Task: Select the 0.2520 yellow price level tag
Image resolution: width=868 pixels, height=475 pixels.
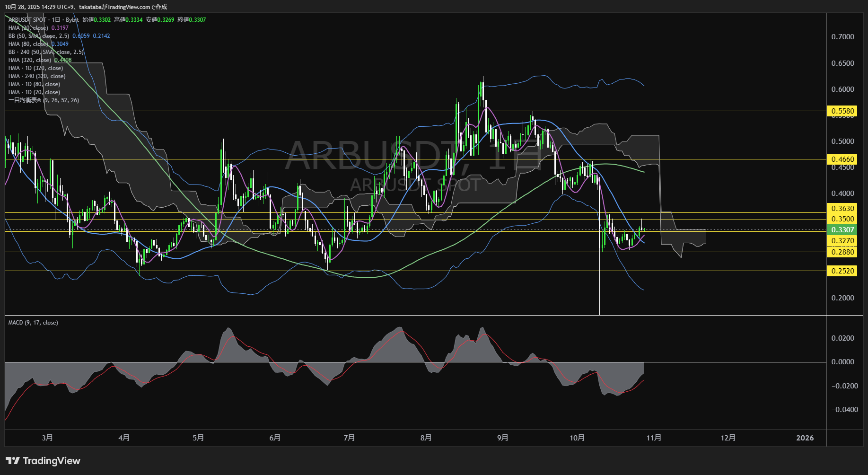Action: [x=842, y=271]
